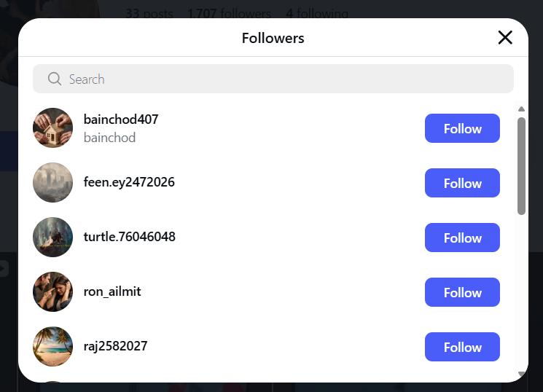543x392 pixels.
Task: Open turtle.76046048's avatar
Action: coord(52,238)
